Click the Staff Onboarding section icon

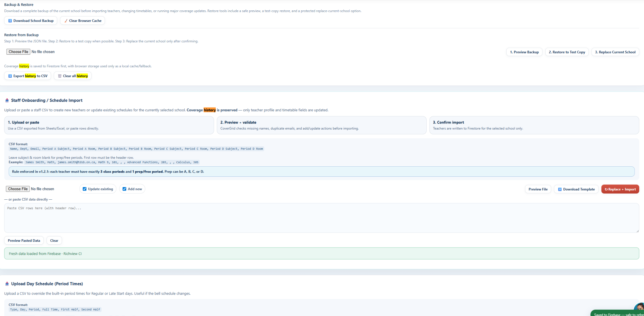[x=7, y=100]
